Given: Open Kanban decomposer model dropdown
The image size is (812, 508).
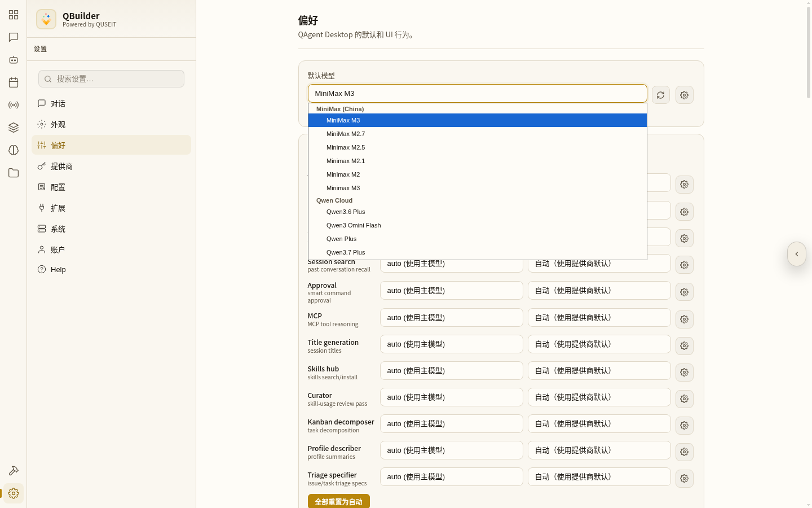Looking at the screenshot, I should click(452, 424).
